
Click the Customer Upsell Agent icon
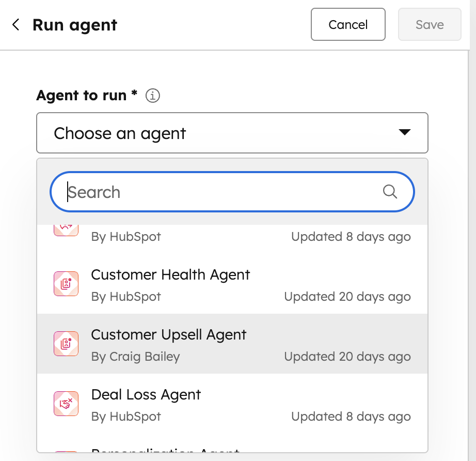[66, 344]
